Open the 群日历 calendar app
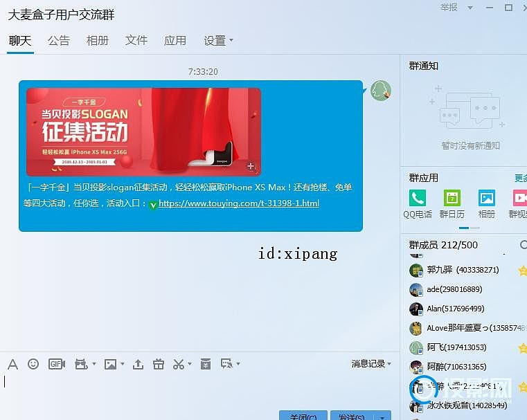This screenshot has height=420, width=527. pos(452,203)
